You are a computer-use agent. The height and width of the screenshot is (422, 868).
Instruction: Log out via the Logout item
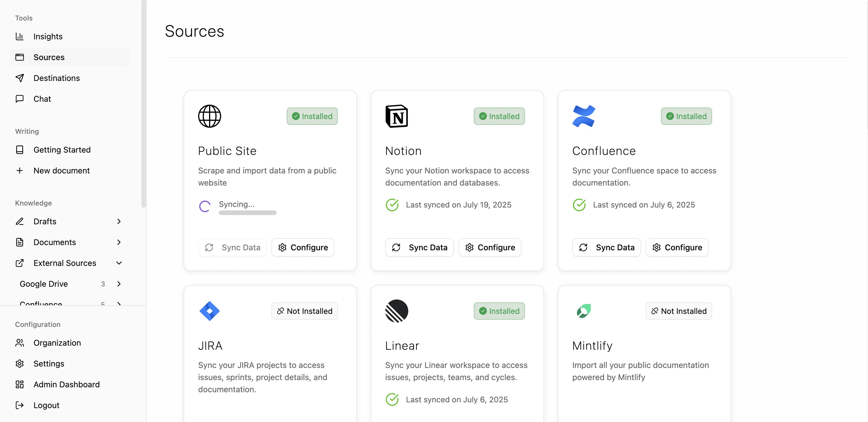(70, 405)
